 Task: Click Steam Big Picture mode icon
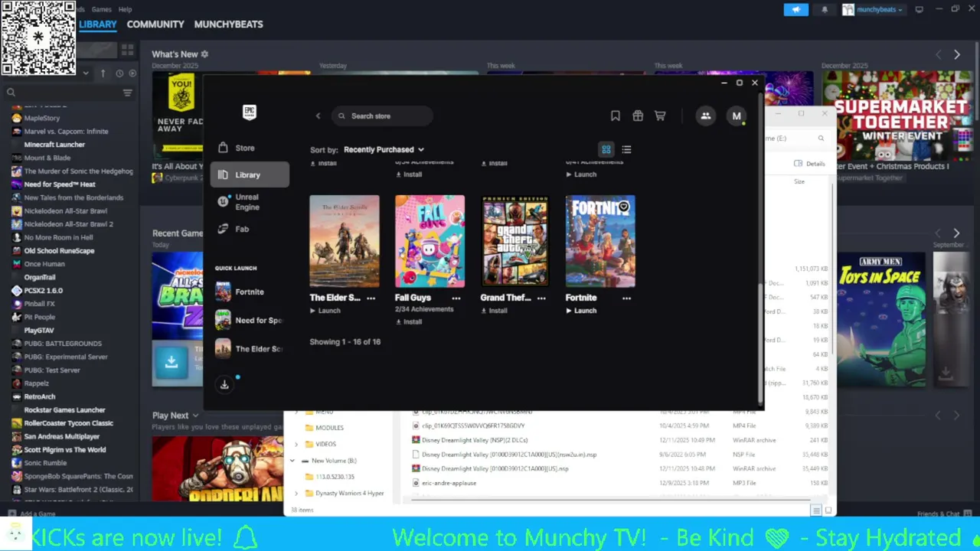[920, 9]
